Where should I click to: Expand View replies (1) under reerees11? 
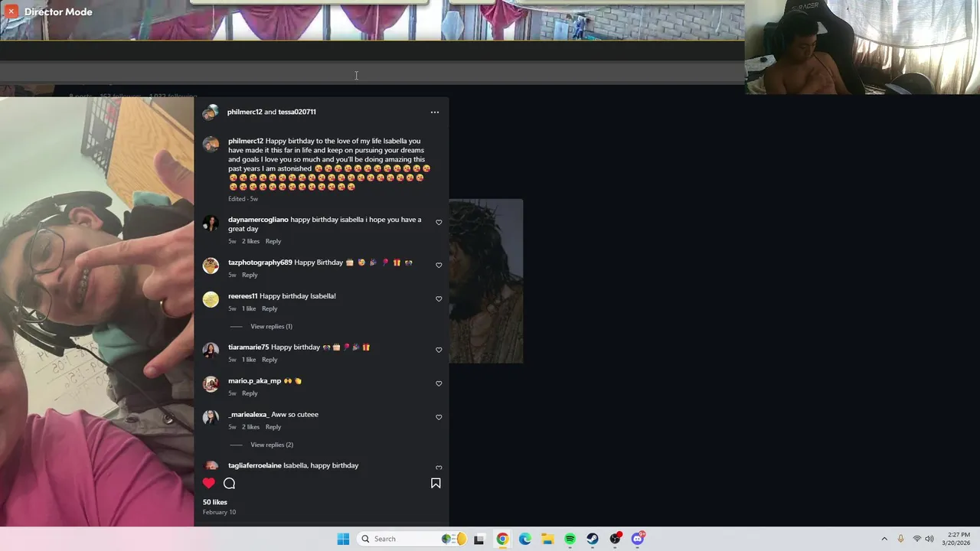271,327
